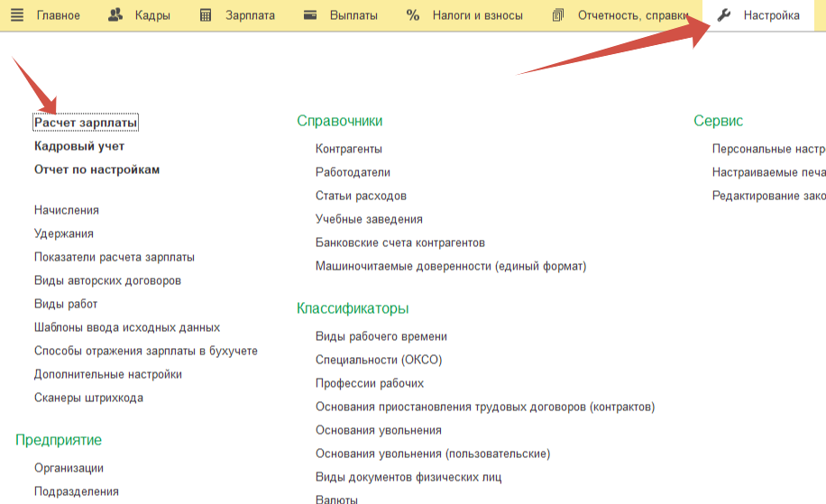Open Показатели расчета зарплаты
The width and height of the screenshot is (826, 504).
point(115,257)
